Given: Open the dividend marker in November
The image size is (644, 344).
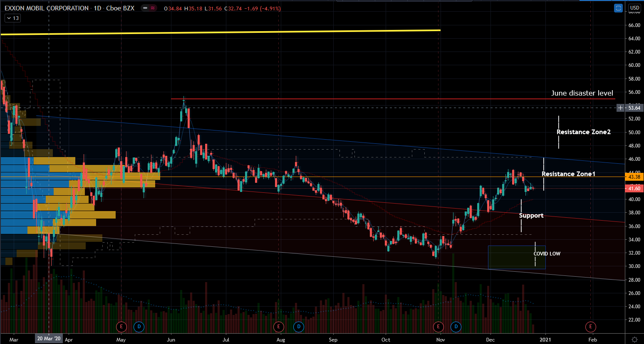Looking at the screenshot, I should point(456,327).
